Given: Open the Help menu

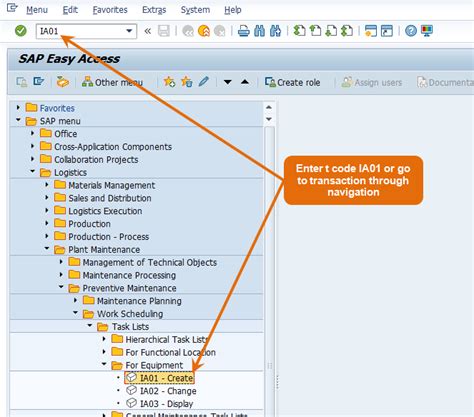Looking at the screenshot, I should 233,10.
